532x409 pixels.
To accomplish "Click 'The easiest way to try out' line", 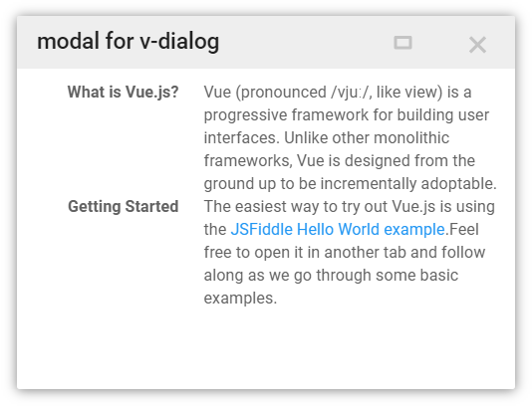I will coord(349,206).
